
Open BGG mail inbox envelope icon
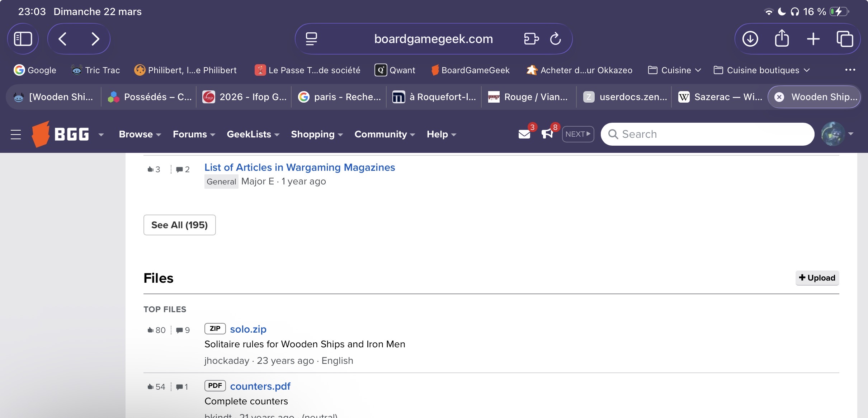[524, 134]
